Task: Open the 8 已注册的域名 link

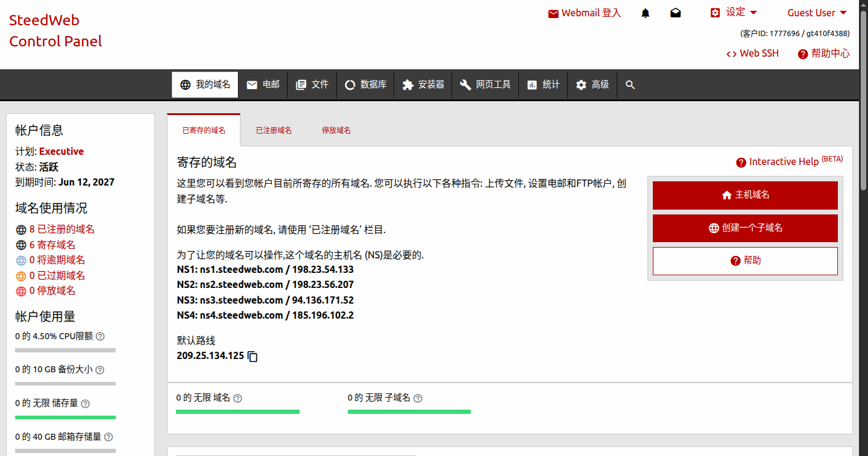Action: (x=62, y=230)
